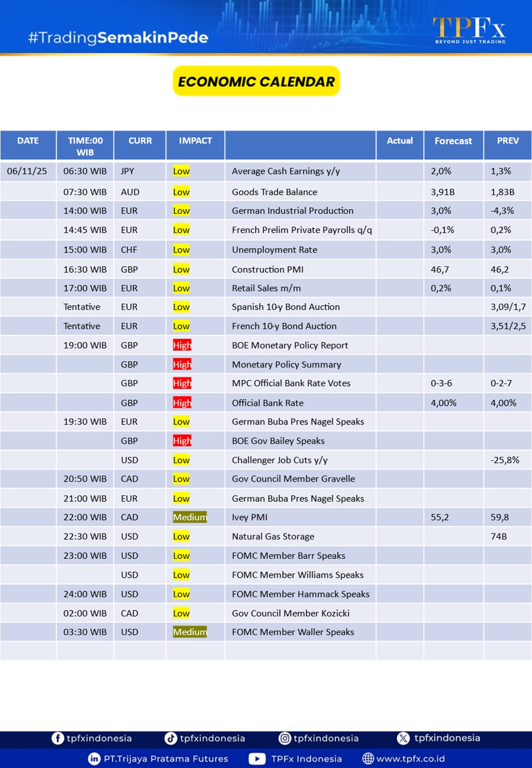Click PT.Trijaya Pratama Futures link
This screenshot has height=768, width=532.
[166, 759]
